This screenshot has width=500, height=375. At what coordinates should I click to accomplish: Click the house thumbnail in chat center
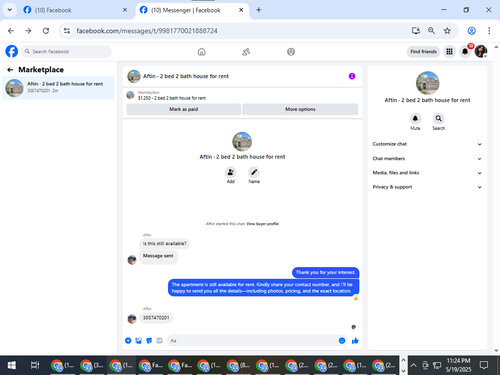[242, 142]
